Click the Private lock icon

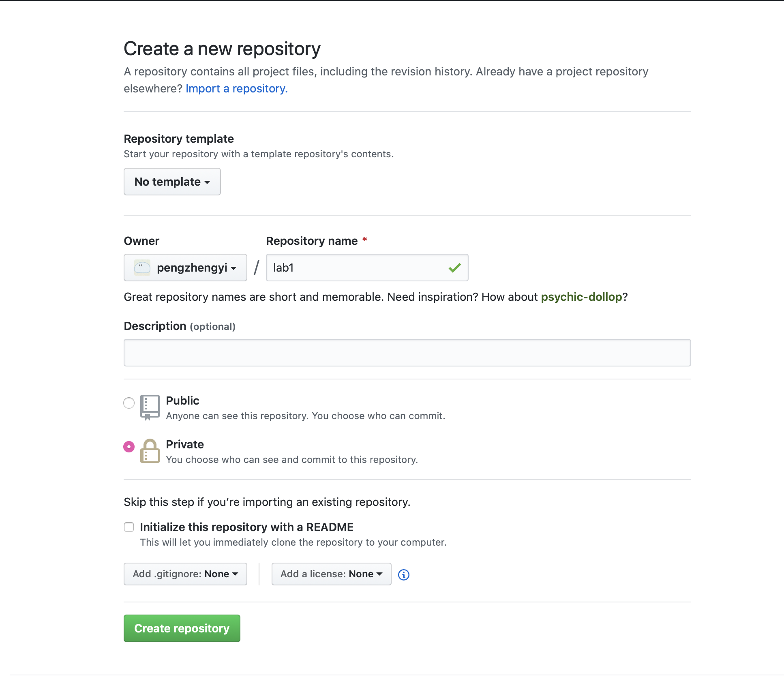pyautogui.click(x=150, y=451)
